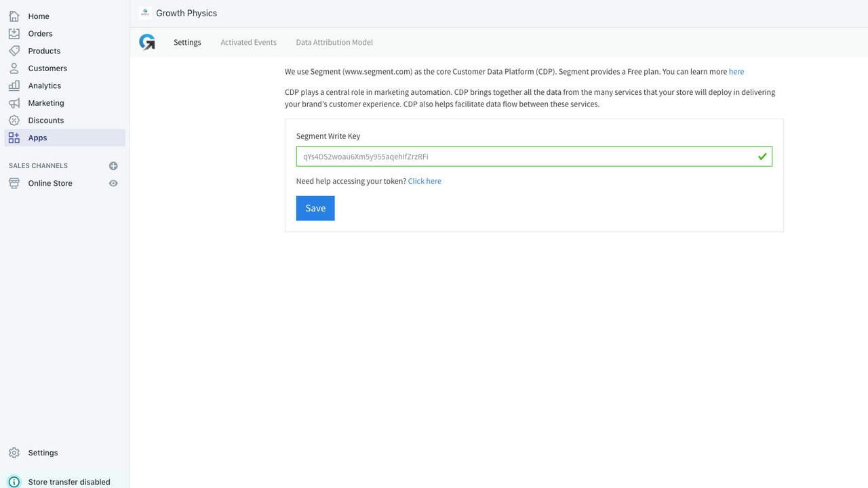Viewport: 868px width, 488px height.
Task: Expand Sales Channels with the plus button
Action: (x=113, y=165)
